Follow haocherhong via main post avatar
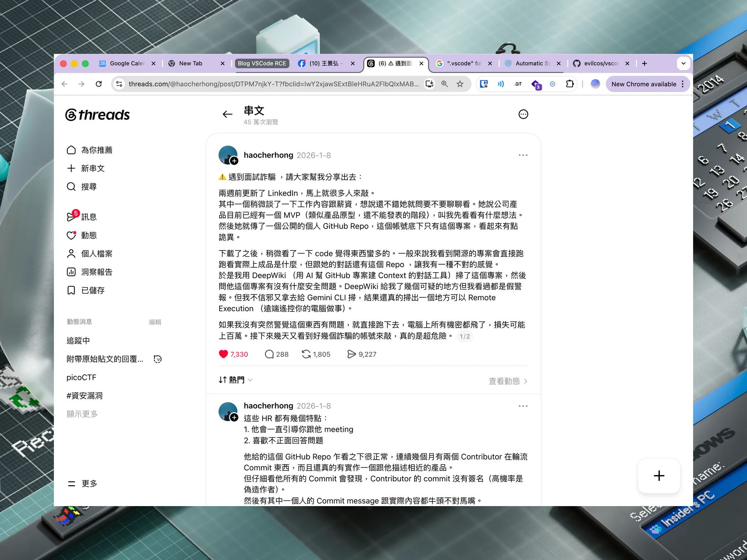 click(x=234, y=161)
